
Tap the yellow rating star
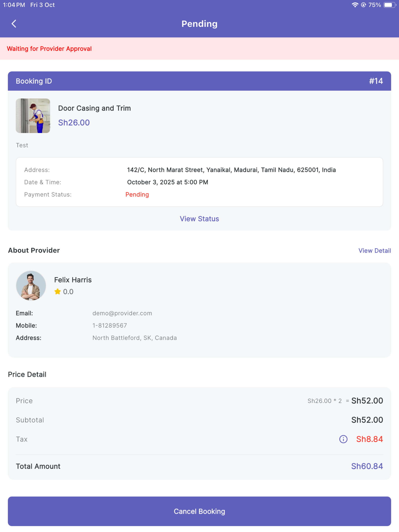(57, 292)
